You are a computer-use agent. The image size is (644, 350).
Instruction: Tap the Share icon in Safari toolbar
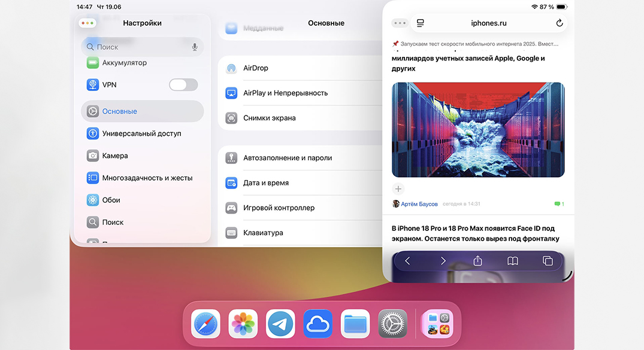[477, 261]
